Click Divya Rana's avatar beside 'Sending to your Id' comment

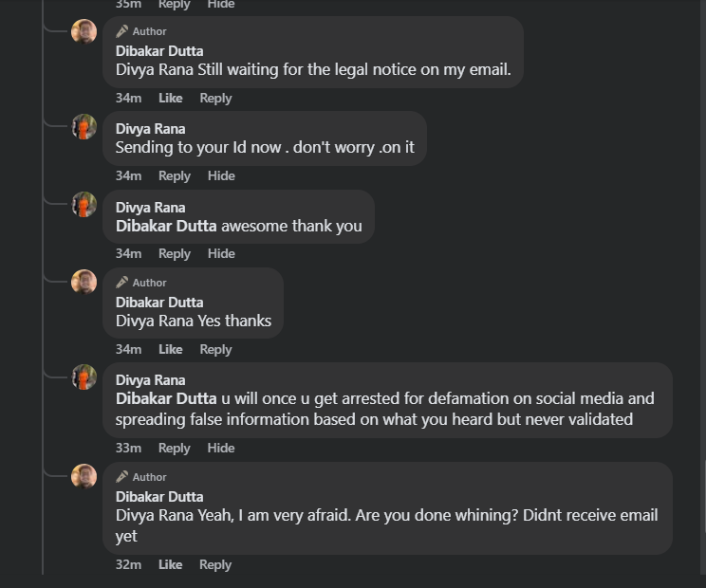pos(84,127)
